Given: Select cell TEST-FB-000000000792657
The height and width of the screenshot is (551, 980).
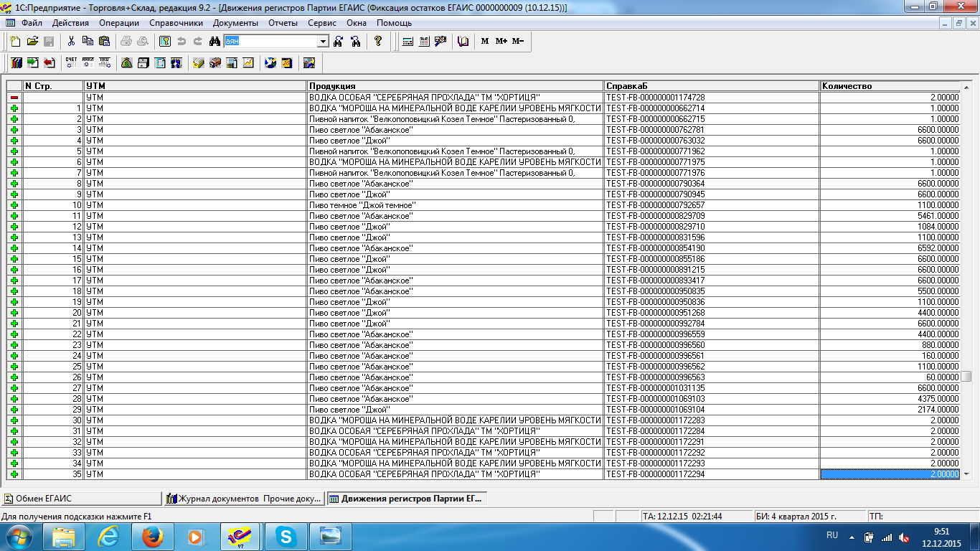Looking at the screenshot, I should 712,205.
